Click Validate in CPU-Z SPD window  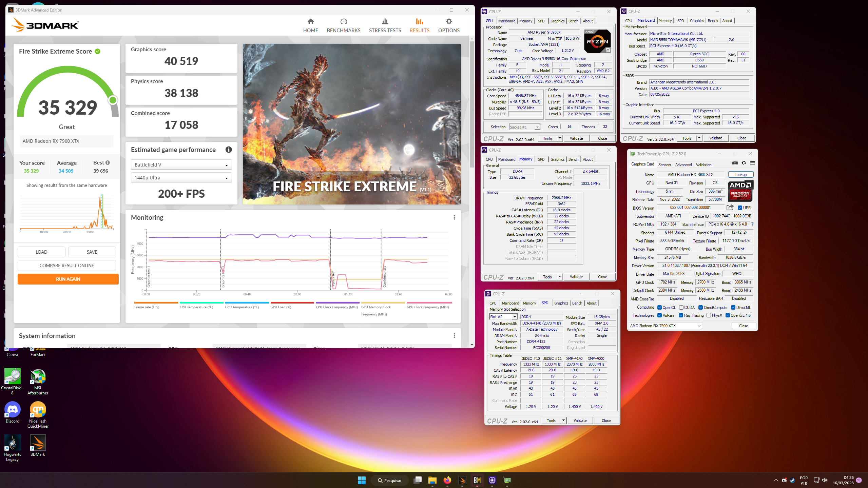580,421
